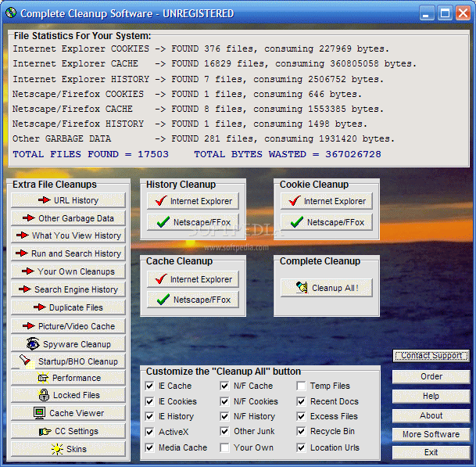The height and width of the screenshot is (467, 476).
Task: Open the Skins chooser
Action: [68, 449]
